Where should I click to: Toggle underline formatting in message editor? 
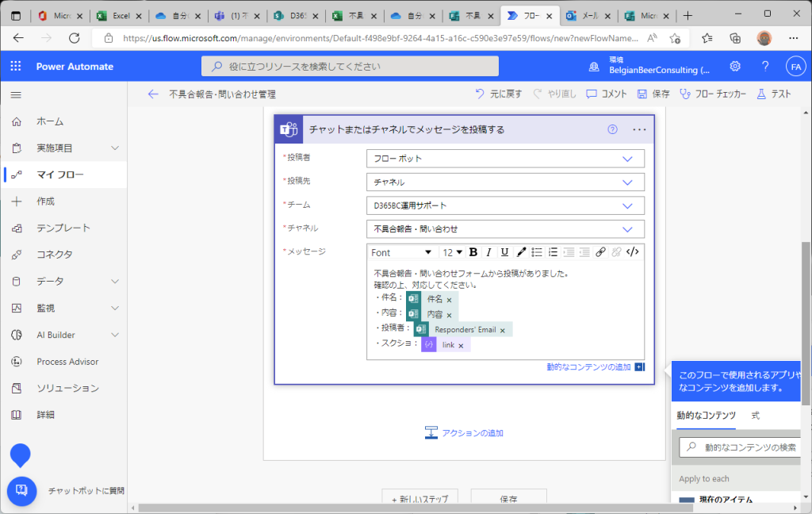coord(504,252)
